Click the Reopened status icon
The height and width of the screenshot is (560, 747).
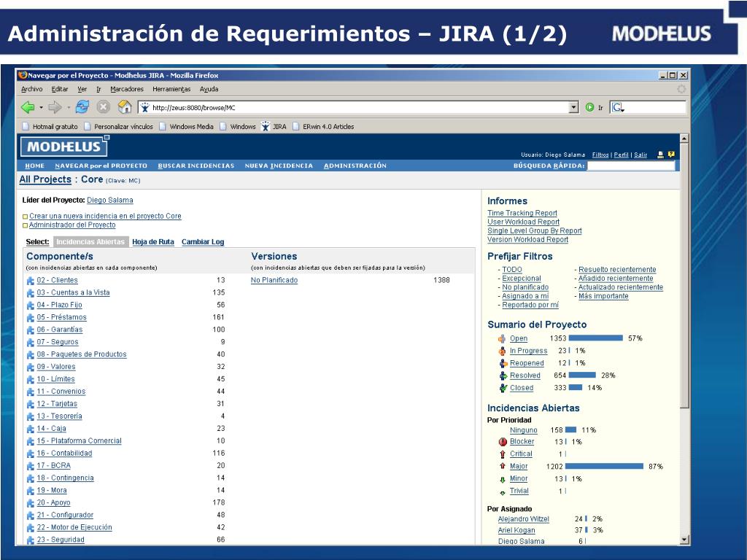pyautogui.click(x=503, y=363)
